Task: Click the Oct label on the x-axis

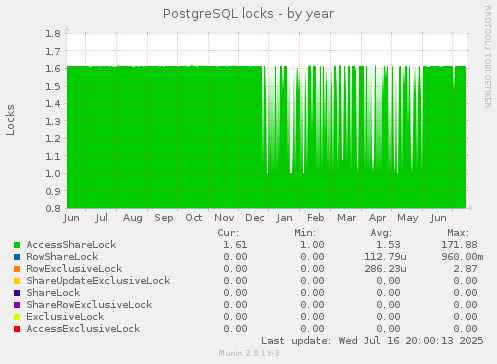Action: (x=194, y=218)
